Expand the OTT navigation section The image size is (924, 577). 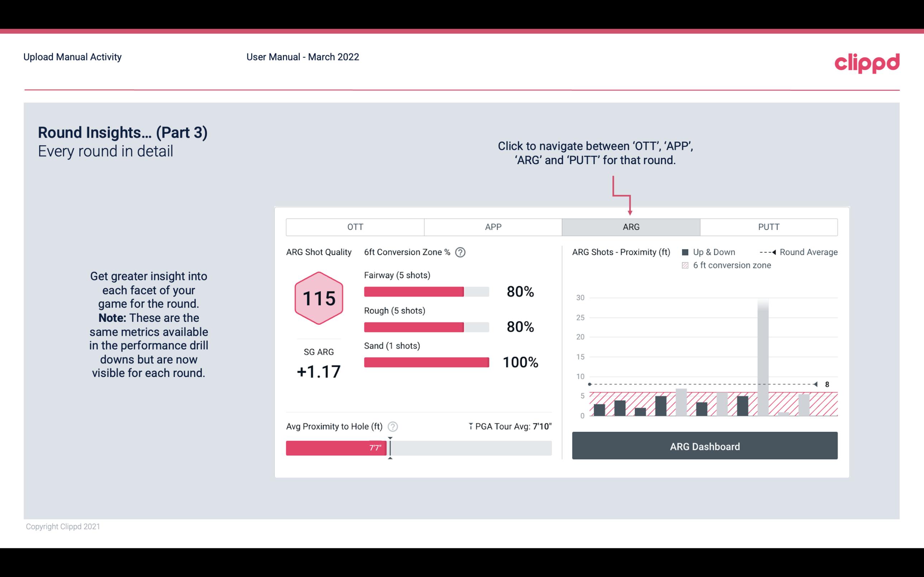[355, 227]
